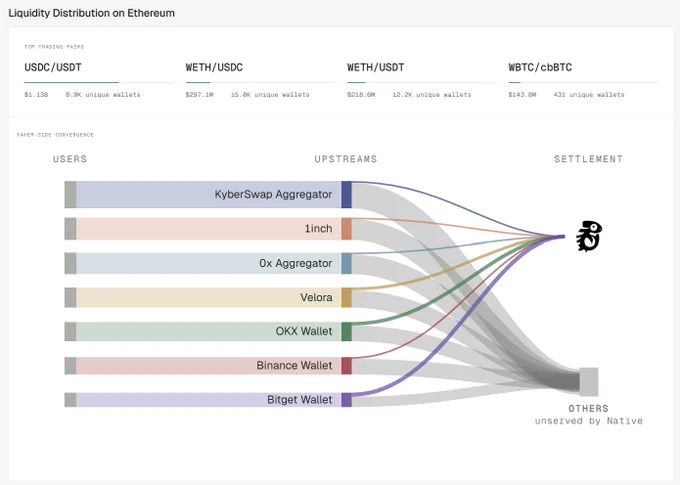This screenshot has height=485, width=680.
Task: Click the progress bar under WETH/USDC
Action: (261, 82)
